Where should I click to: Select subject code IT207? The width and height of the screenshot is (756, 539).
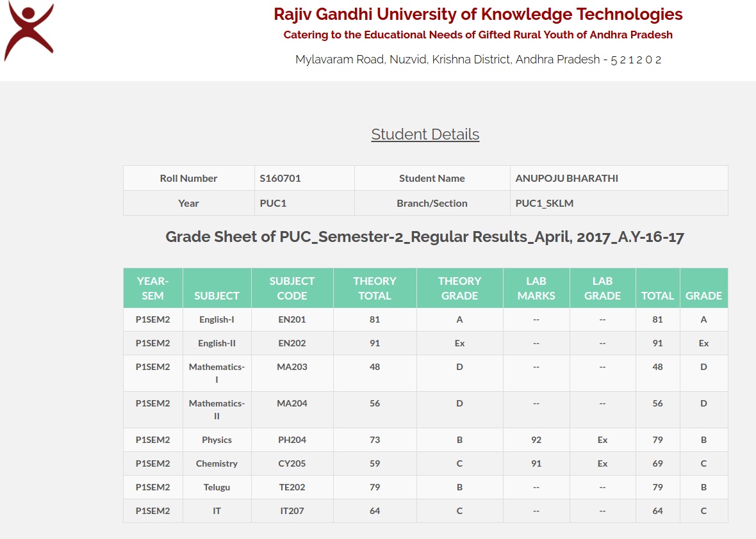(x=292, y=511)
